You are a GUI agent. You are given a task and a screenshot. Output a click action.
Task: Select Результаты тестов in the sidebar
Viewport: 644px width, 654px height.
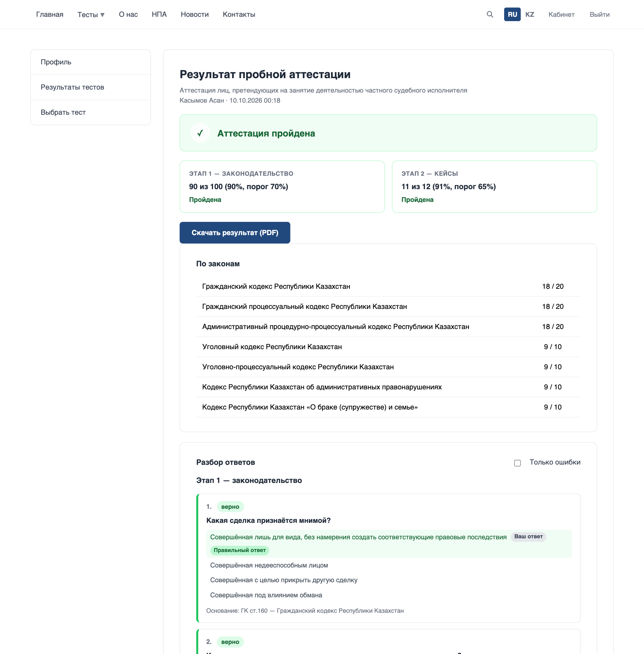(x=90, y=87)
